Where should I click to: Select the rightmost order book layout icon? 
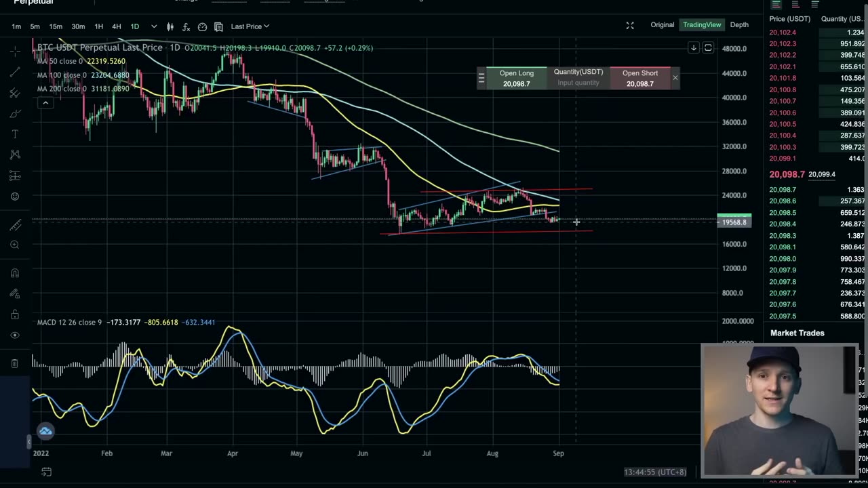click(x=815, y=4)
